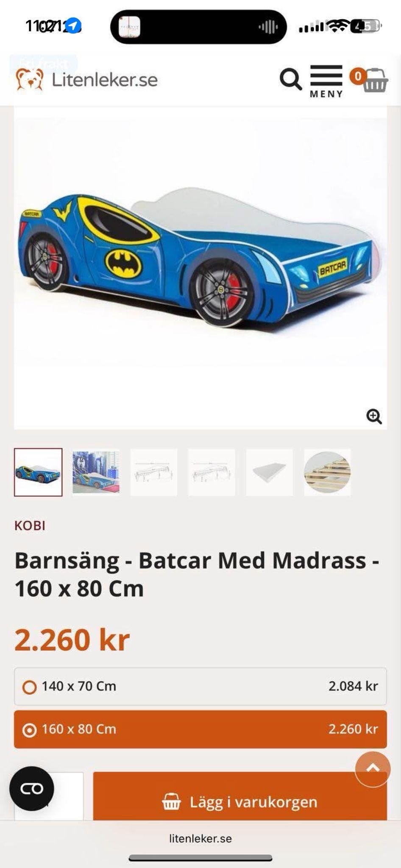401x868 pixels.
Task: Show the second dimensions drawing thumbnail
Action: coord(212,472)
